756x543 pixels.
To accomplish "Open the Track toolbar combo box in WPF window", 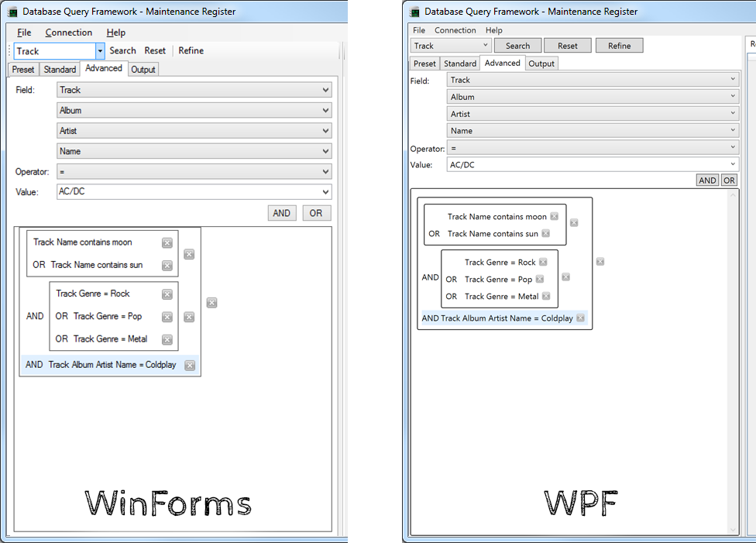I will (x=451, y=46).
